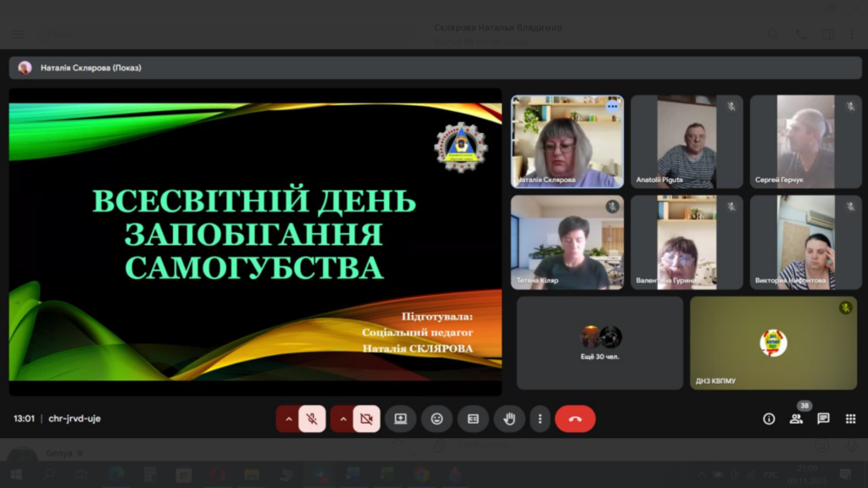This screenshot has width=868, height=488.
Task: Open options on Наталія Склярова's video tile
Action: [x=612, y=106]
